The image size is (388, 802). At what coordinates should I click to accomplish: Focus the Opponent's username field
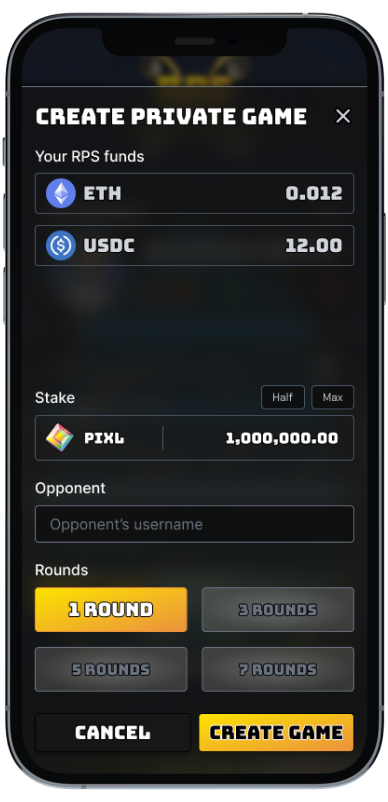pyautogui.click(x=194, y=524)
